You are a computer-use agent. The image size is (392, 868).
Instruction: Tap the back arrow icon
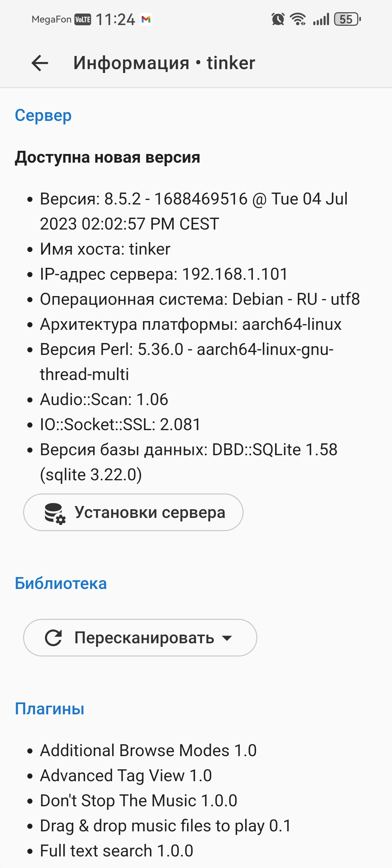click(x=40, y=63)
